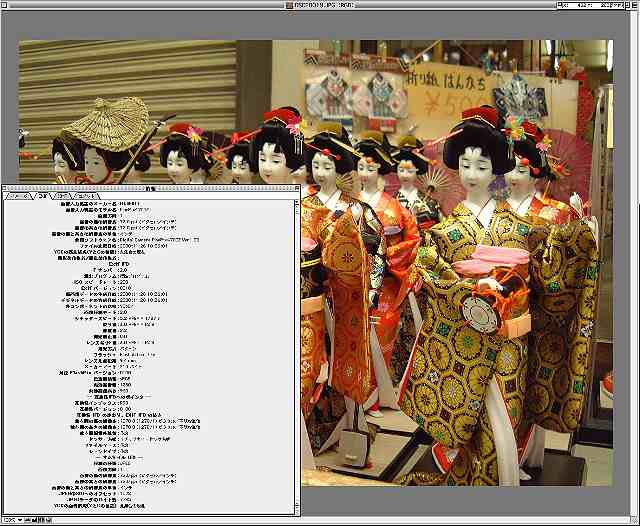Open the tab just left of Exif
This screenshot has height=526, width=640.
19,196
